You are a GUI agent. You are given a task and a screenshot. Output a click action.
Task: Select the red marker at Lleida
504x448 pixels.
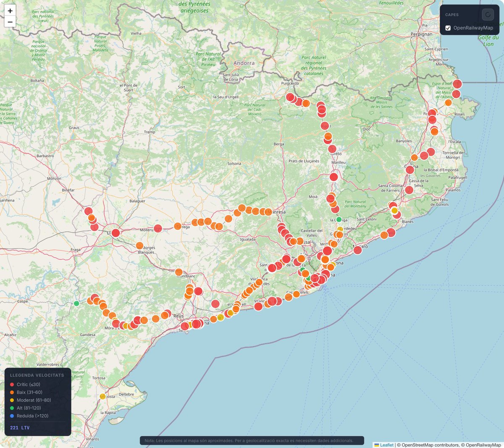point(116,233)
